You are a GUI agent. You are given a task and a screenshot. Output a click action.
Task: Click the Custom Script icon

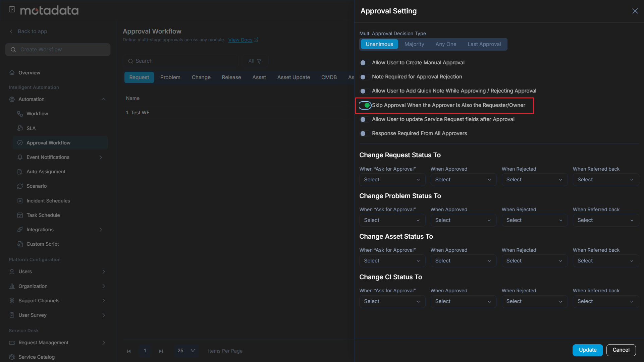(20, 244)
